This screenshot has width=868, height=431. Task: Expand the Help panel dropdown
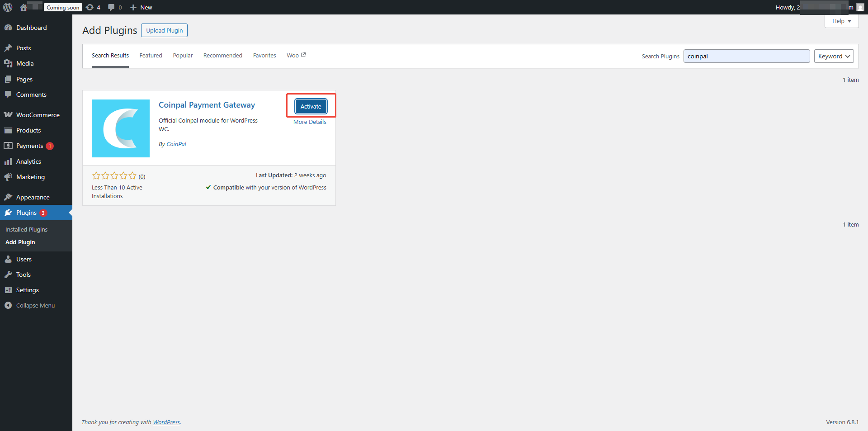(841, 21)
